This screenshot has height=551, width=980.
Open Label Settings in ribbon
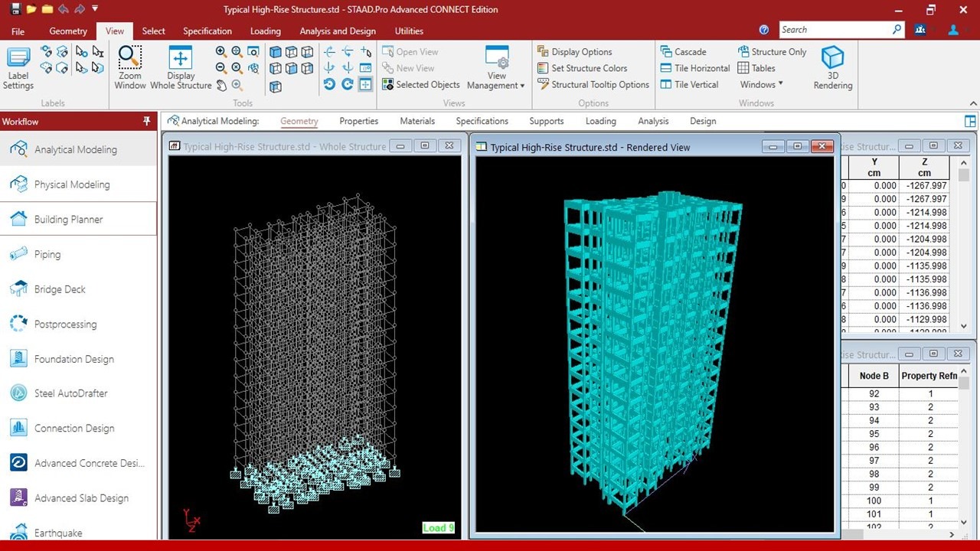point(18,67)
